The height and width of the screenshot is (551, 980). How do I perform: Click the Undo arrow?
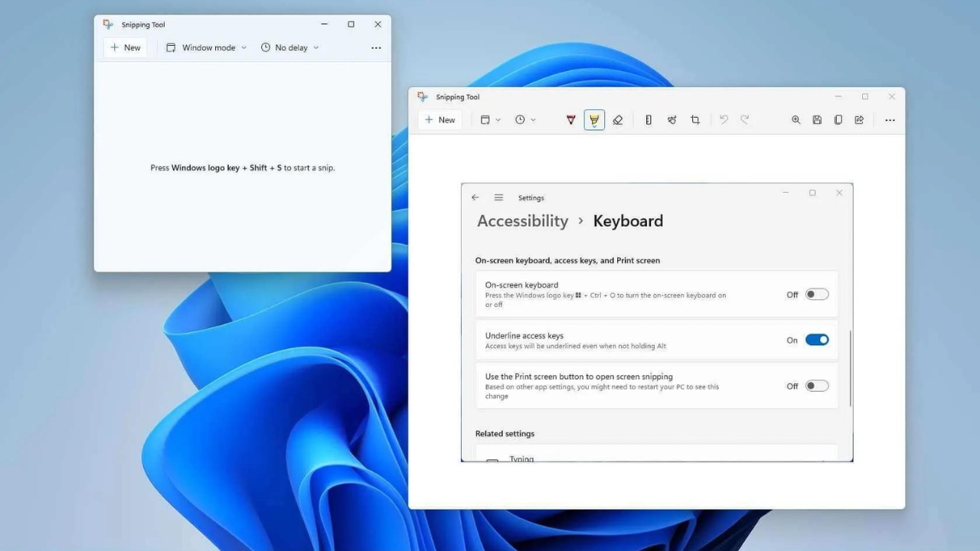[x=724, y=120]
